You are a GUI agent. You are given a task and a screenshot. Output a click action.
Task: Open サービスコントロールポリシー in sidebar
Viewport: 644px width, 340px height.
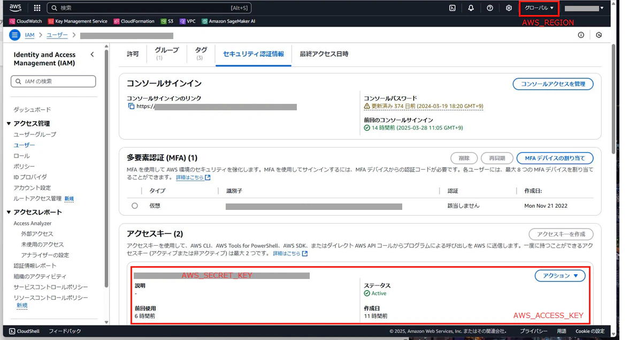(51, 287)
